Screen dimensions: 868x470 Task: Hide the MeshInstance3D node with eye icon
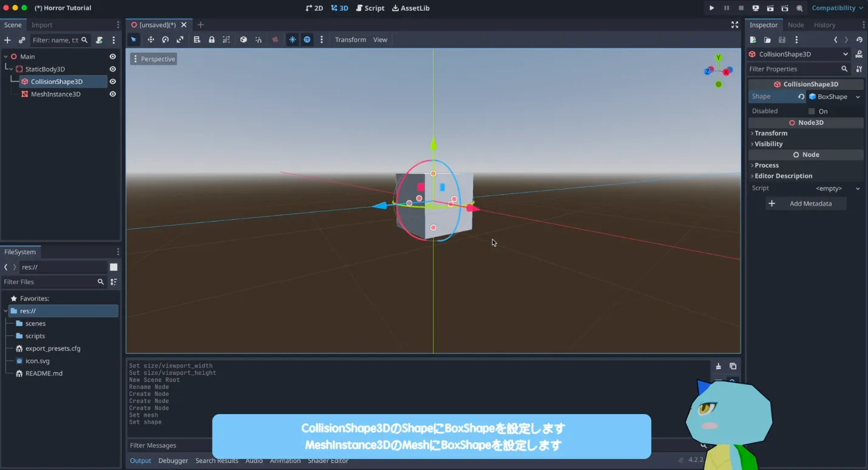pos(112,94)
